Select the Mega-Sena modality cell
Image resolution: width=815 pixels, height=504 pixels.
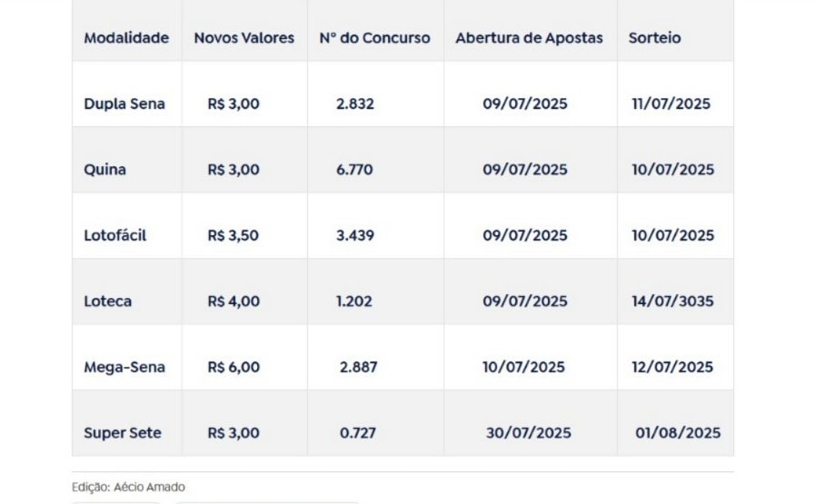click(124, 368)
